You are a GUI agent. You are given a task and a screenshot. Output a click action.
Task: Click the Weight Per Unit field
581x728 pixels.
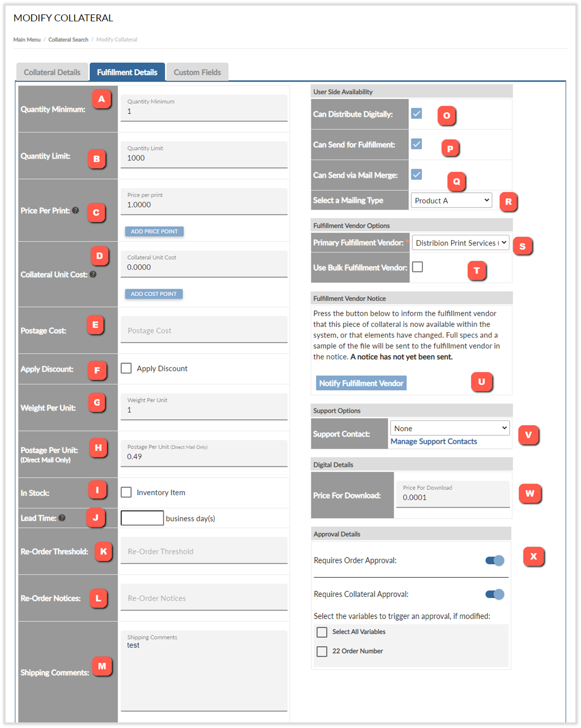204,407
